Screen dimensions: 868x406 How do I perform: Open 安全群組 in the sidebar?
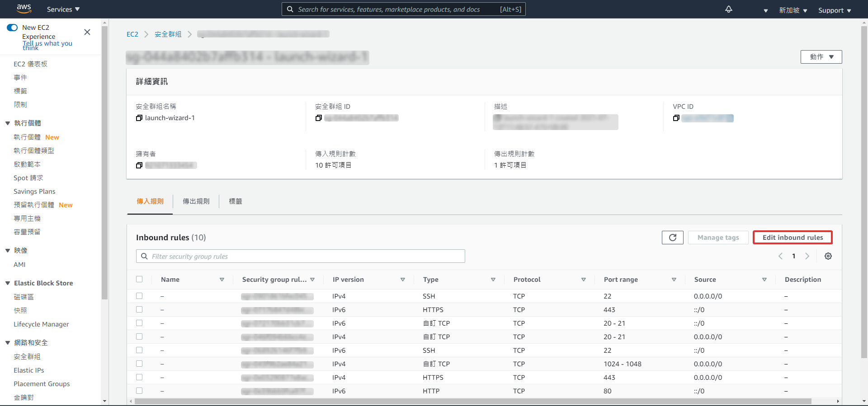tap(27, 357)
